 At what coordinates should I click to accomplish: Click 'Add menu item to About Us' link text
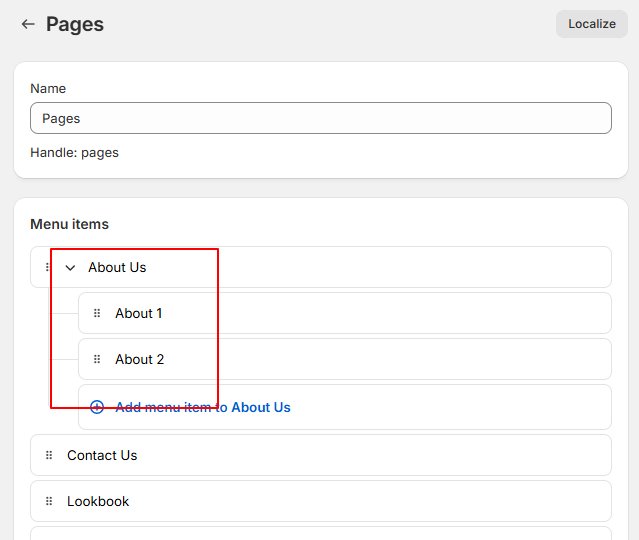[203, 407]
